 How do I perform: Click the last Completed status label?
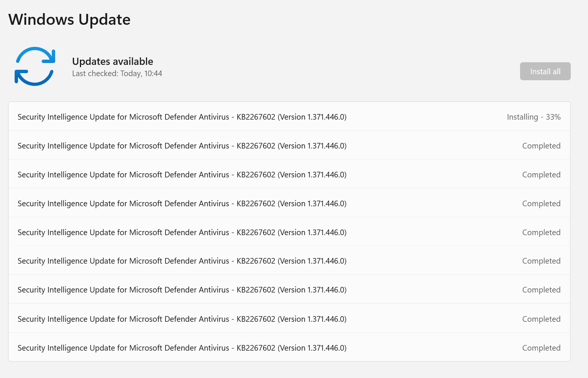click(541, 348)
